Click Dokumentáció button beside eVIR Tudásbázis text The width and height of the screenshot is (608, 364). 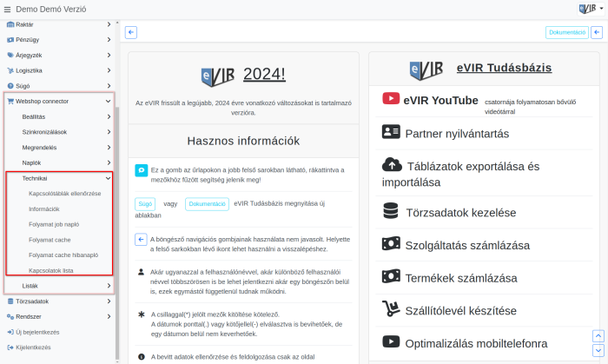click(207, 204)
